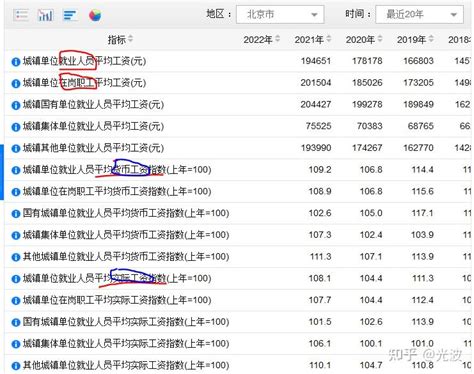The image size is (474, 374).
Task: Sort by the 指标 column arrows
Action: (130, 39)
